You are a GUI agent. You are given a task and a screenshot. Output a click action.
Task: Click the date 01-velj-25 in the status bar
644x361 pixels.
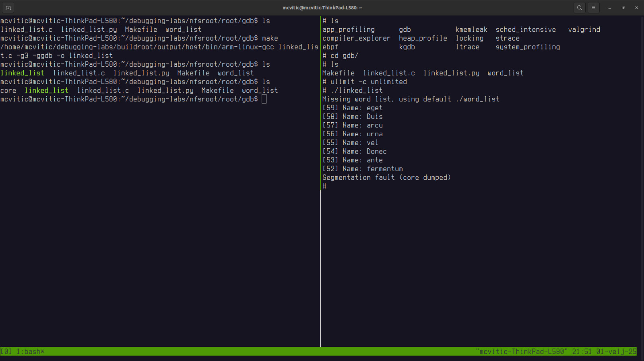(616, 352)
